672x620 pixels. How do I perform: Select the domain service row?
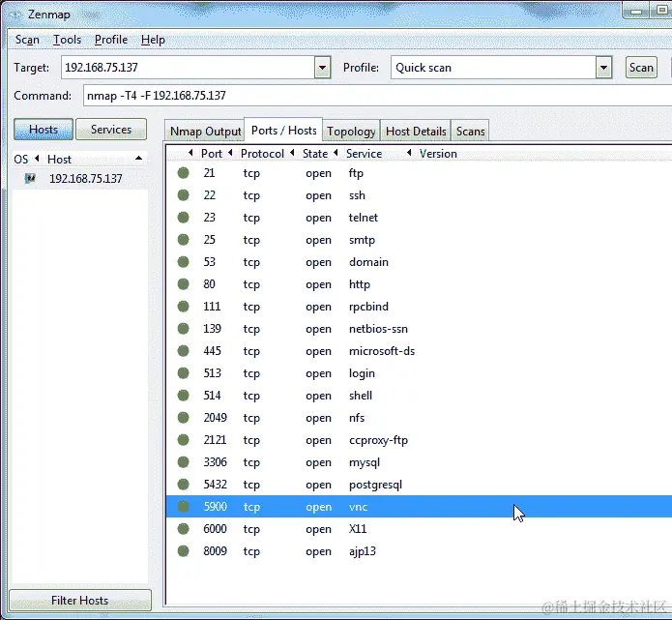tap(419, 262)
